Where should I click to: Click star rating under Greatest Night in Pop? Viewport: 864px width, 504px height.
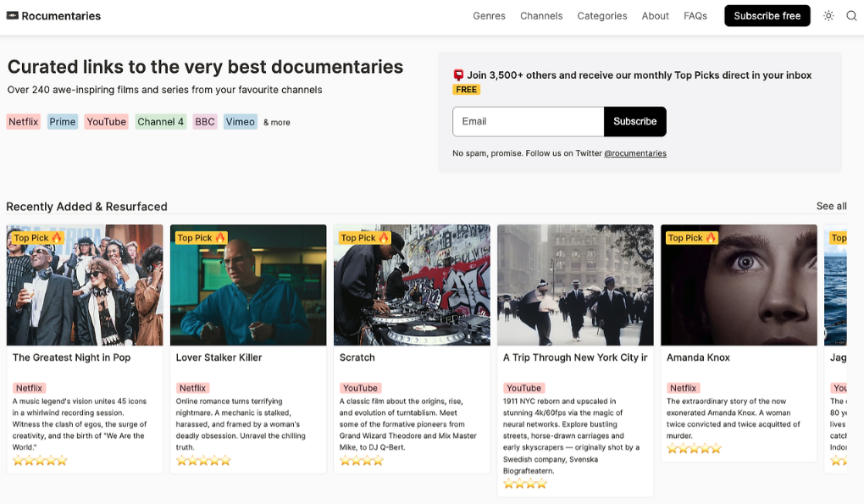click(40, 461)
